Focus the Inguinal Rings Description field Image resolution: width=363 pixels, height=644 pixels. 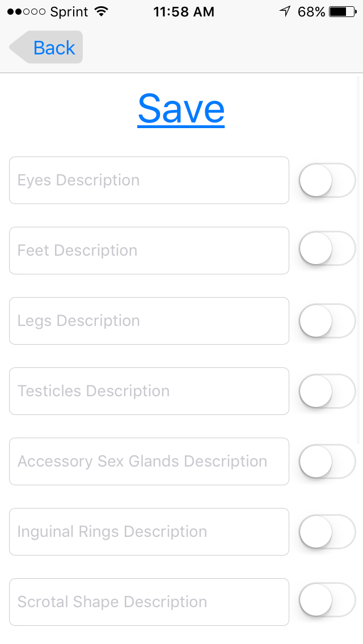(149, 532)
